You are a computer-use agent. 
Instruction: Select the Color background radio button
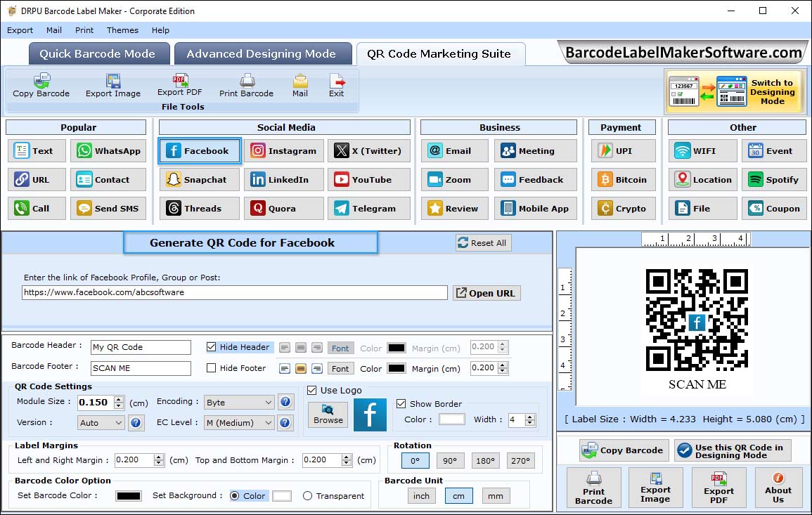pyautogui.click(x=235, y=496)
